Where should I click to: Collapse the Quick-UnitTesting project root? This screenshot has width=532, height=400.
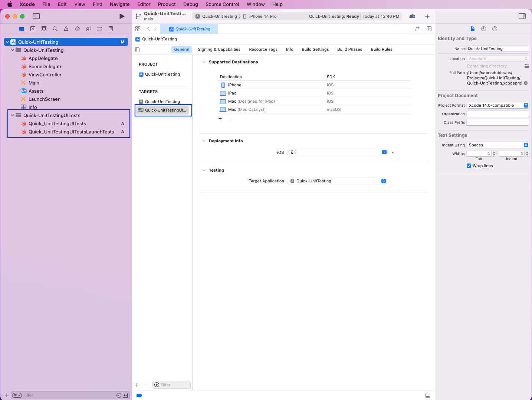(7, 42)
